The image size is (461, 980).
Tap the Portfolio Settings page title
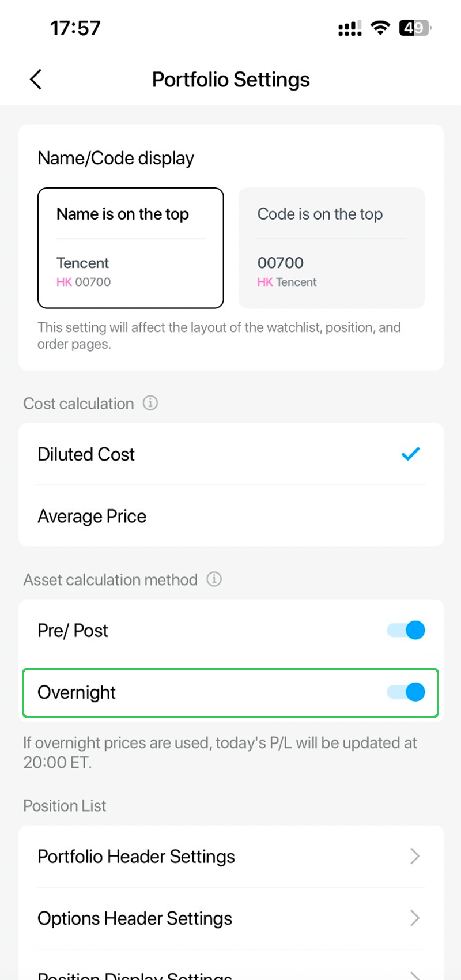point(231,80)
